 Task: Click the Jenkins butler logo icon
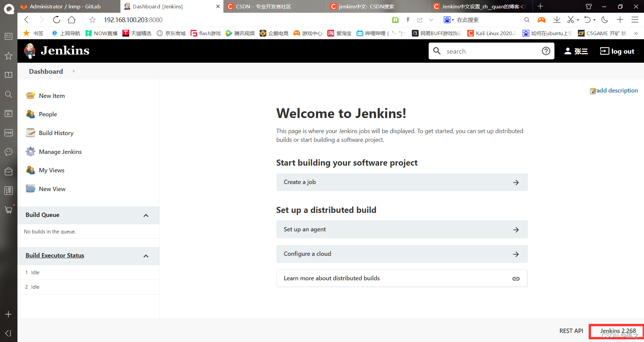pos(30,51)
